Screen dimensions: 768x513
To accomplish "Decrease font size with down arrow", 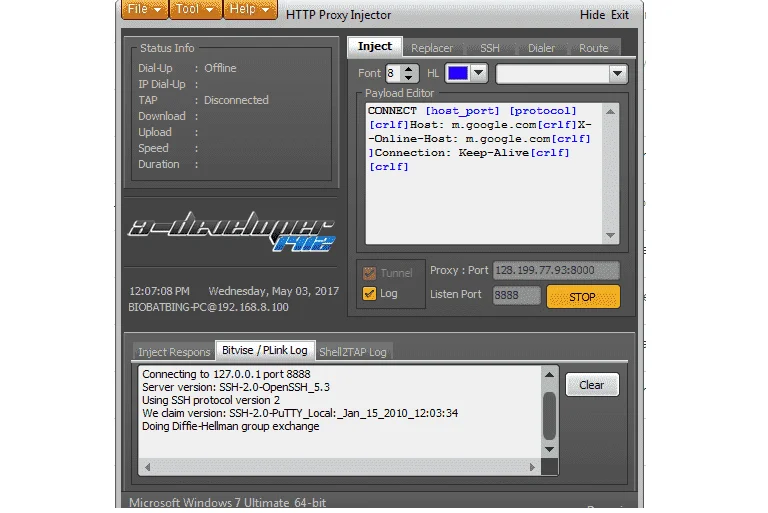I will (x=409, y=77).
